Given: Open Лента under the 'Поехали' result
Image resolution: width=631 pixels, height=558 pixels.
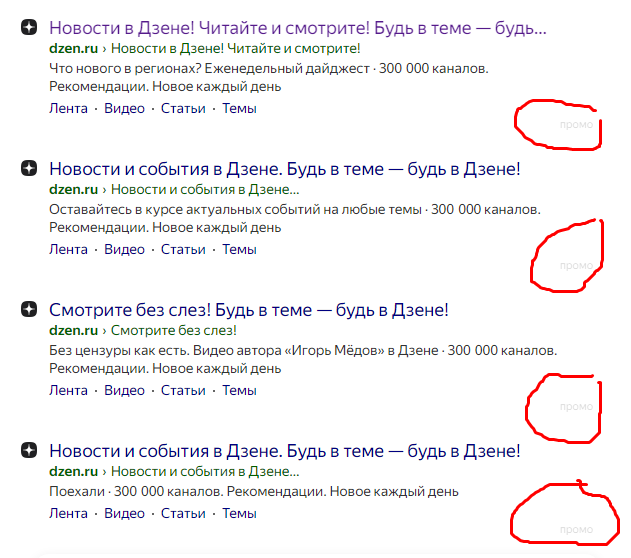Looking at the screenshot, I should tap(68, 514).
